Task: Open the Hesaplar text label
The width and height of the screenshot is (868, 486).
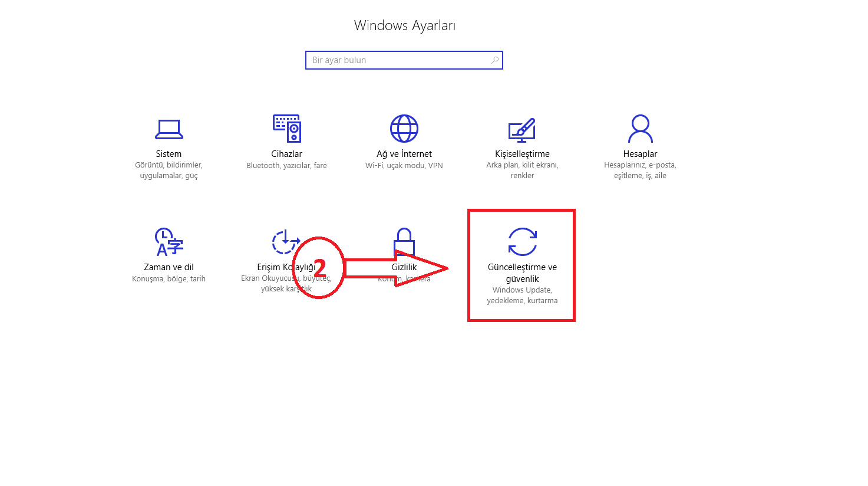Action: (640, 154)
